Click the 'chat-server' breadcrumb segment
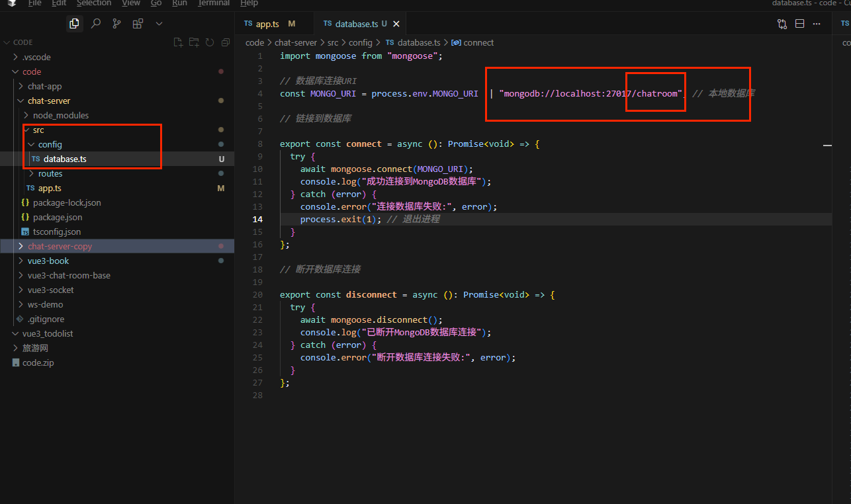Image resolution: width=851 pixels, height=504 pixels. 296,42
